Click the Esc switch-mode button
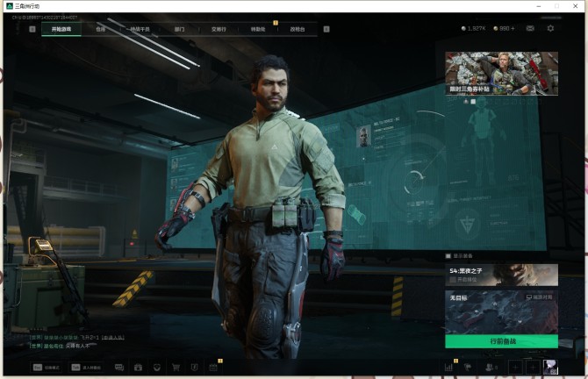 click(47, 368)
